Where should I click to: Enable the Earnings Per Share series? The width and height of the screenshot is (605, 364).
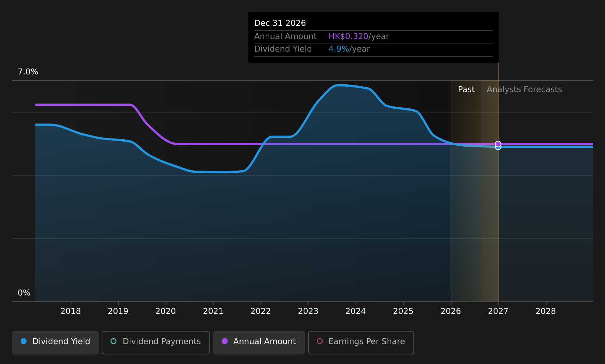361,343
